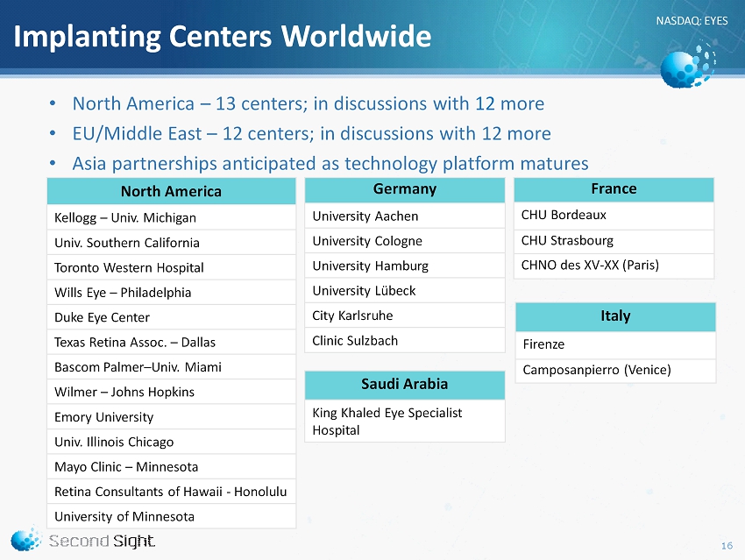Click the 'NASDAQ: EYES' label
This screenshot has height=560, width=745.
pos(692,21)
